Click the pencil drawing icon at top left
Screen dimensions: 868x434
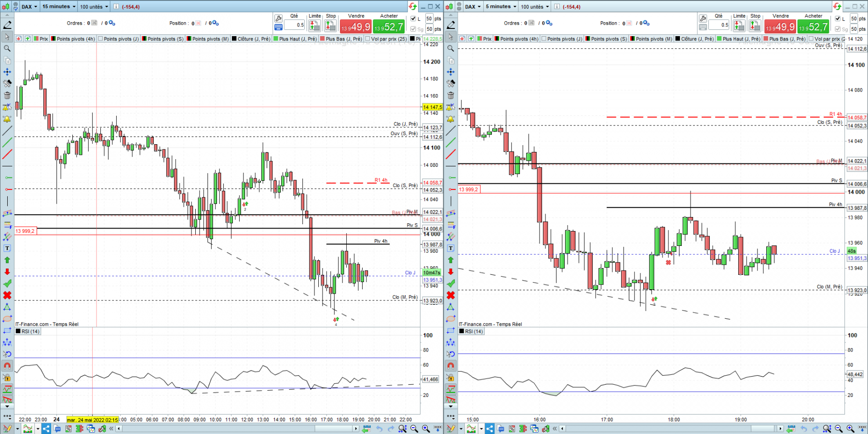[7, 25]
